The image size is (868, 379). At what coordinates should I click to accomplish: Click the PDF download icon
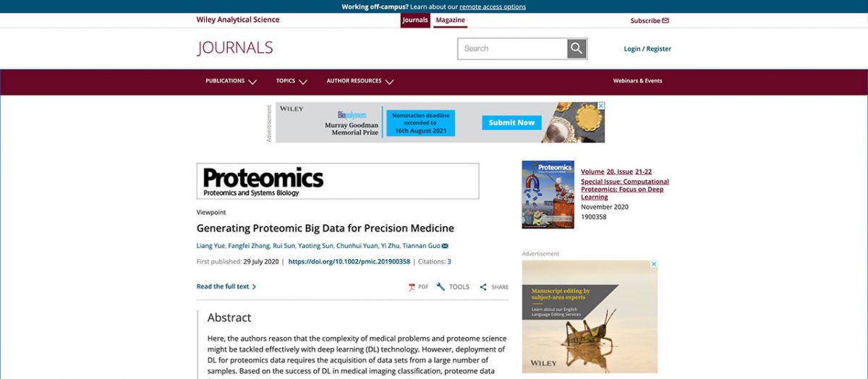click(x=412, y=287)
